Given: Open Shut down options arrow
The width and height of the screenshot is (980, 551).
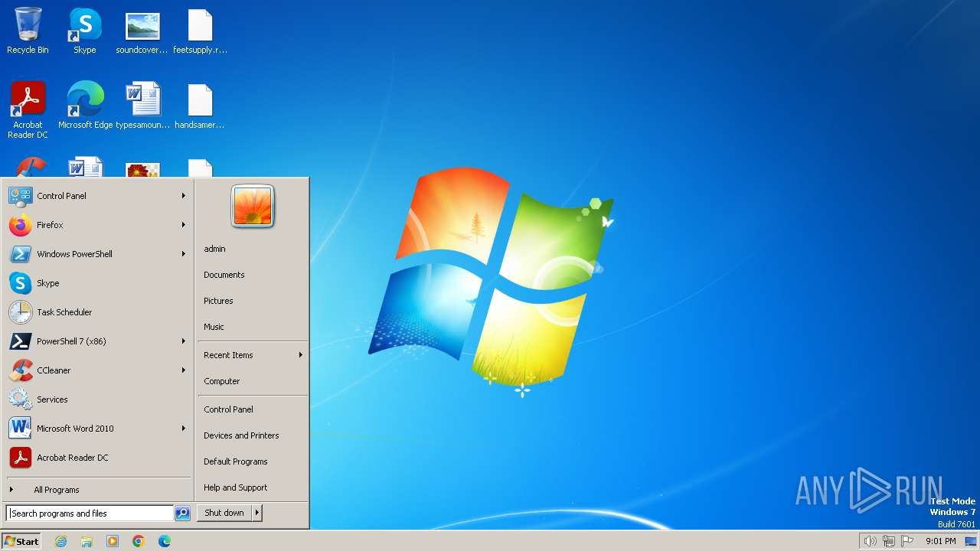Looking at the screenshot, I should point(257,513).
